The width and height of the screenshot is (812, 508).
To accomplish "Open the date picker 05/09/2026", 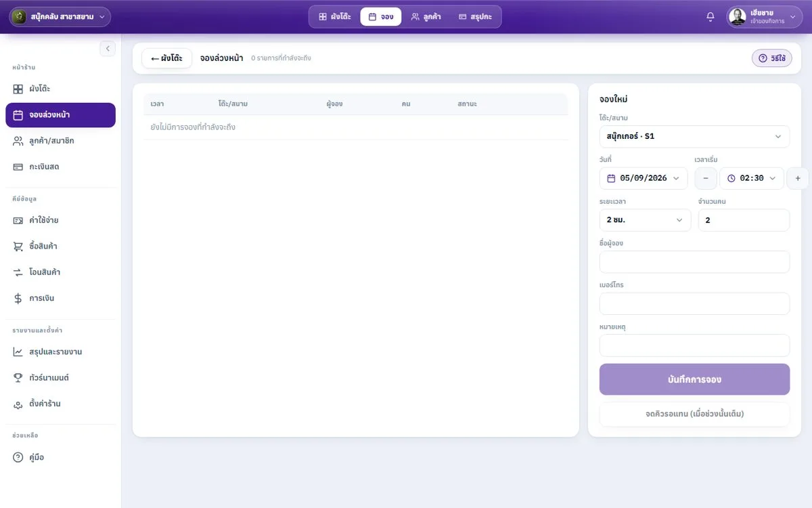I will [644, 178].
